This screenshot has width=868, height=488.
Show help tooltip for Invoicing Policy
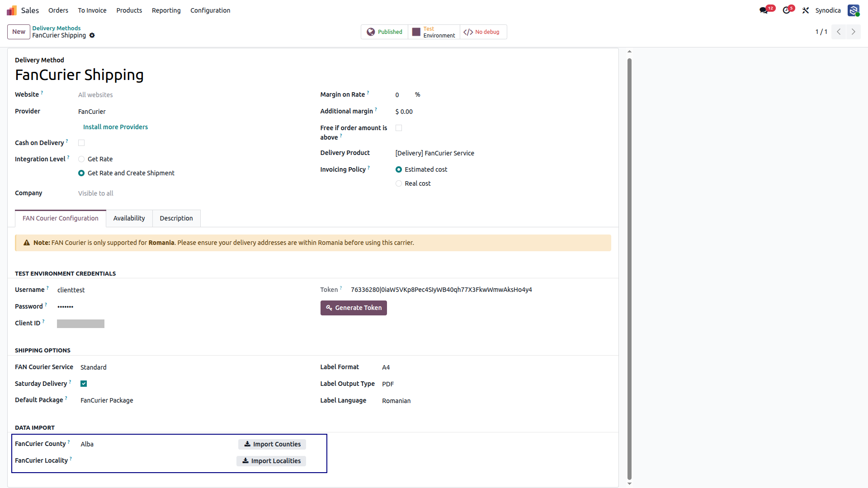(x=368, y=167)
